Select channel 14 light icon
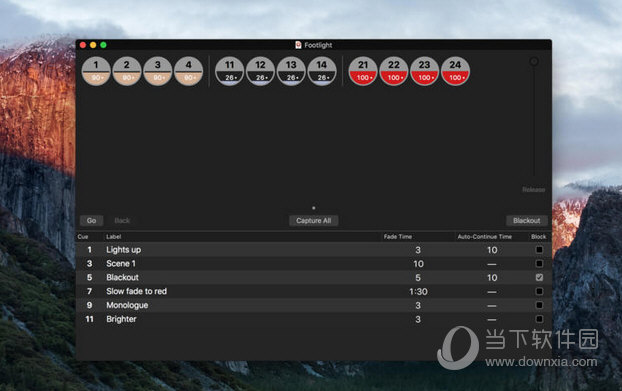This screenshot has width=622, height=391. (x=322, y=71)
